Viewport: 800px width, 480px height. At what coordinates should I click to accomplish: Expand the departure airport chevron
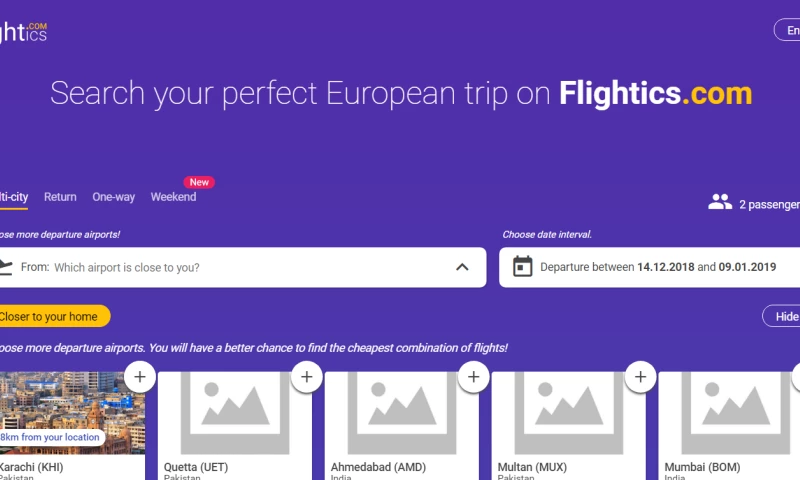[x=462, y=267]
